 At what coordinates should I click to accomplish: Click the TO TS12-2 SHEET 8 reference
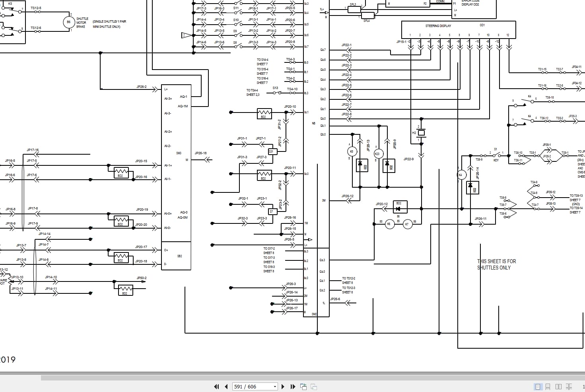[x=348, y=280]
